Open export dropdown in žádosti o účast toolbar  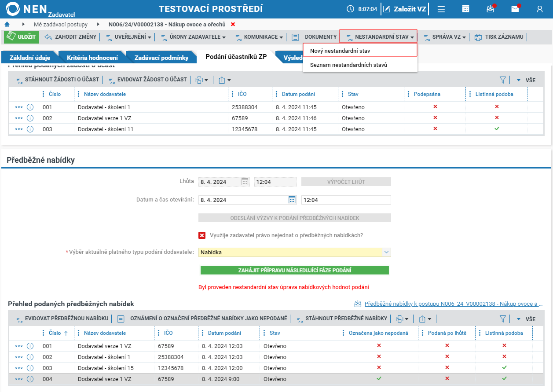224,80
